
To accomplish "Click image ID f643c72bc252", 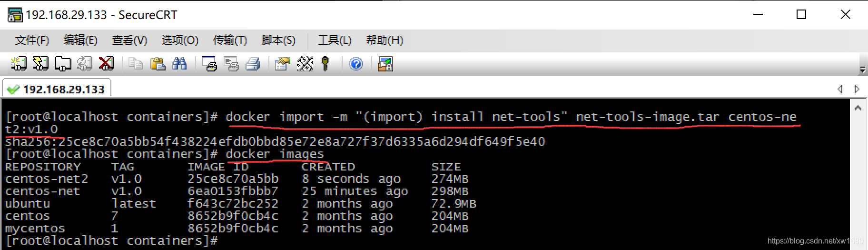I will tap(233, 204).
